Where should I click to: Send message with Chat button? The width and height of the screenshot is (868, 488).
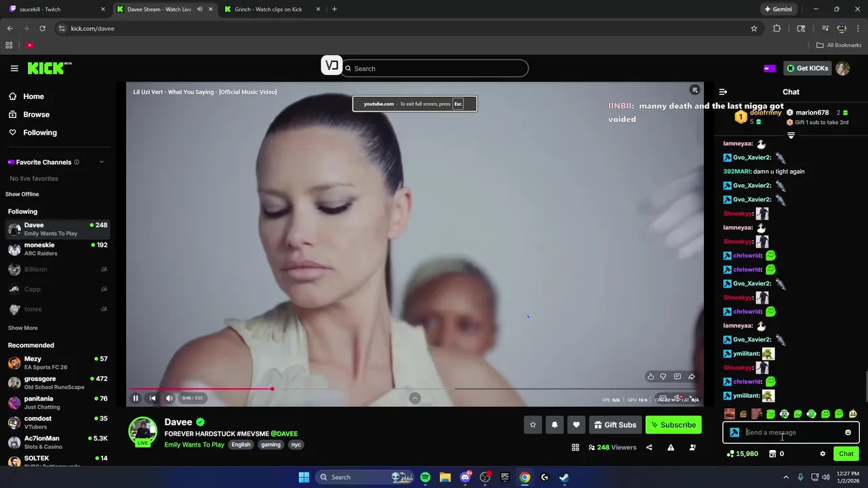tap(846, 454)
